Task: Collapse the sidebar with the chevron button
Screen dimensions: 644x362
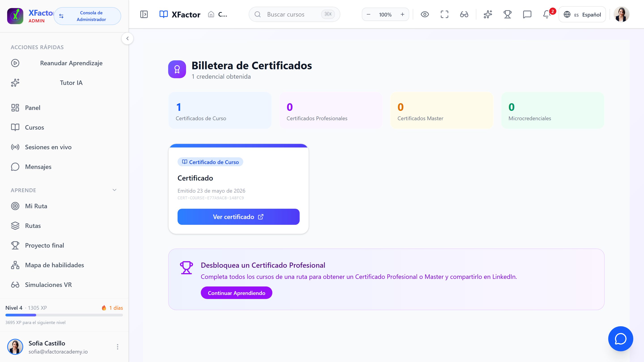Action: pyautogui.click(x=127, y=38)
